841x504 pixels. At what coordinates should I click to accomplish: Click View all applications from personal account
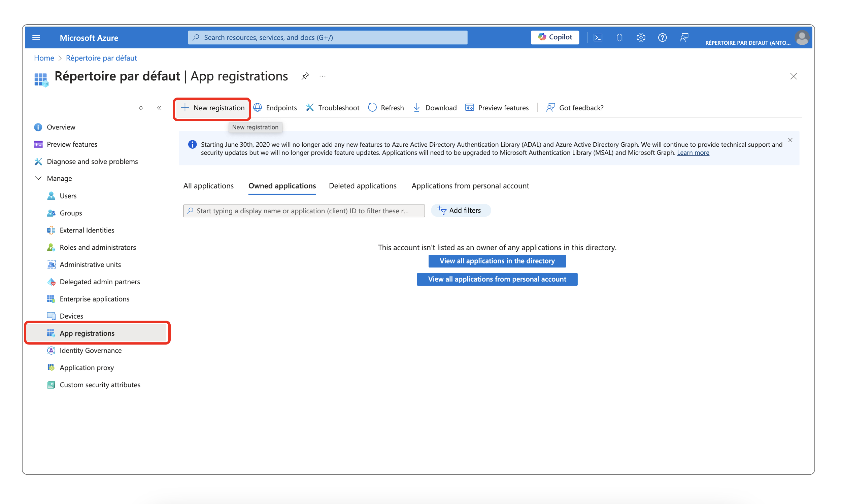coord(497,278)
